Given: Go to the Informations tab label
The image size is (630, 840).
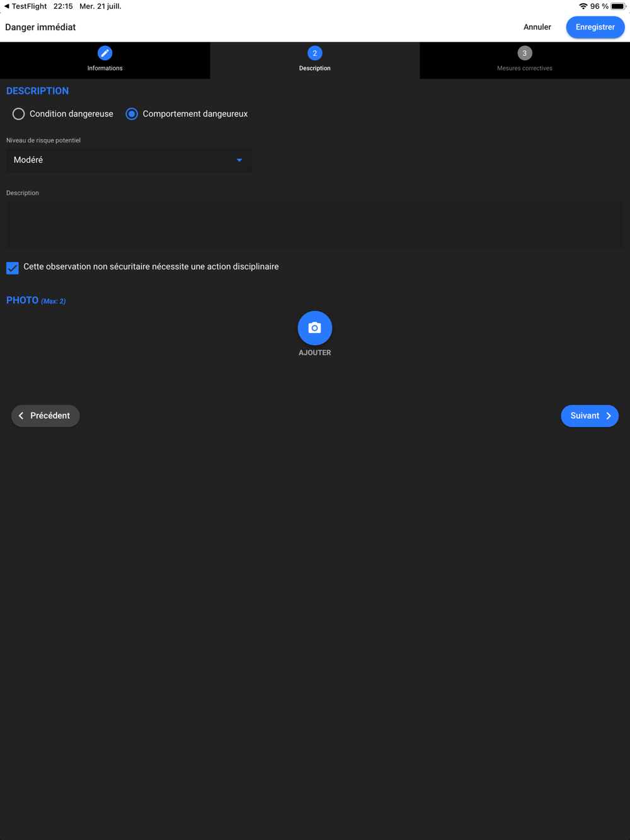Looking at the screenshot, I should pyautogui.click(x=105, y=68).
